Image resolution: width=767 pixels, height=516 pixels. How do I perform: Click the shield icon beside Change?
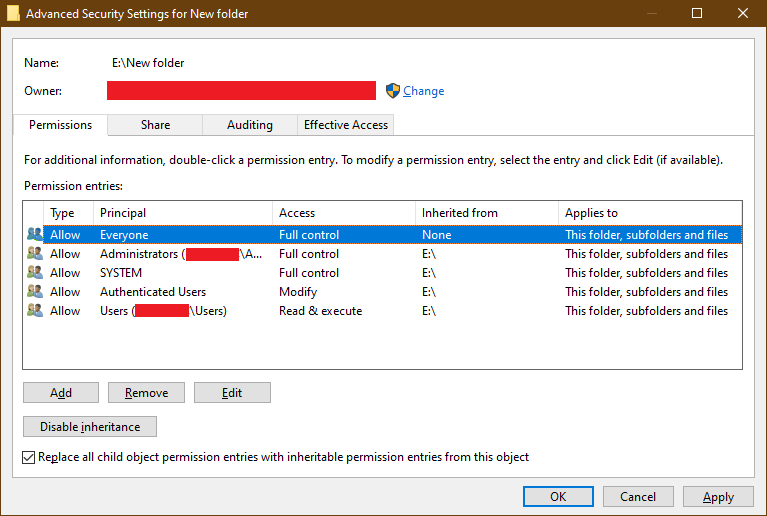(x=392, y=90)
